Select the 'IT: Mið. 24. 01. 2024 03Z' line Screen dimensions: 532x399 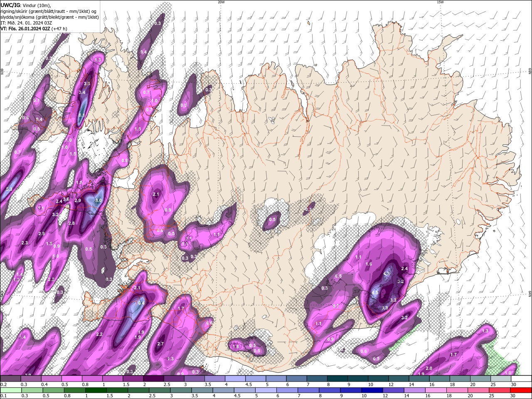pos(26,23)
